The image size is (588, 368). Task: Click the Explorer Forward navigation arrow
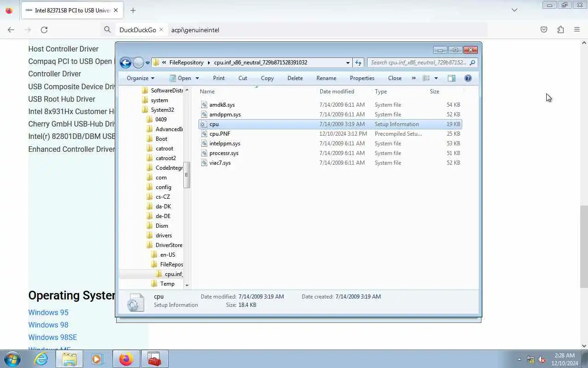138,63
